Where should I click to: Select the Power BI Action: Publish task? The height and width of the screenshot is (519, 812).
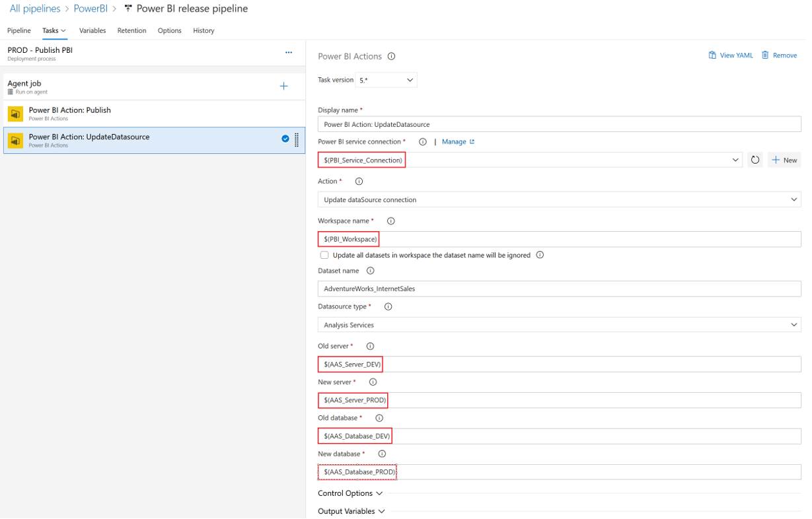pos(154,114)
